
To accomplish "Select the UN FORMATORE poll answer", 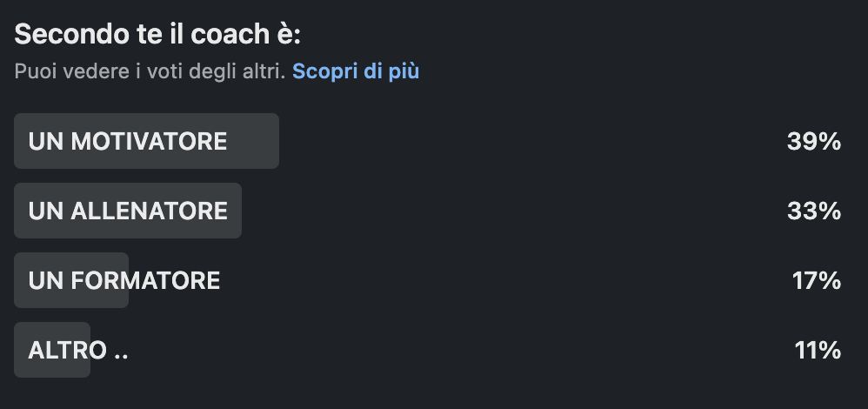I will tap(434, 280).
